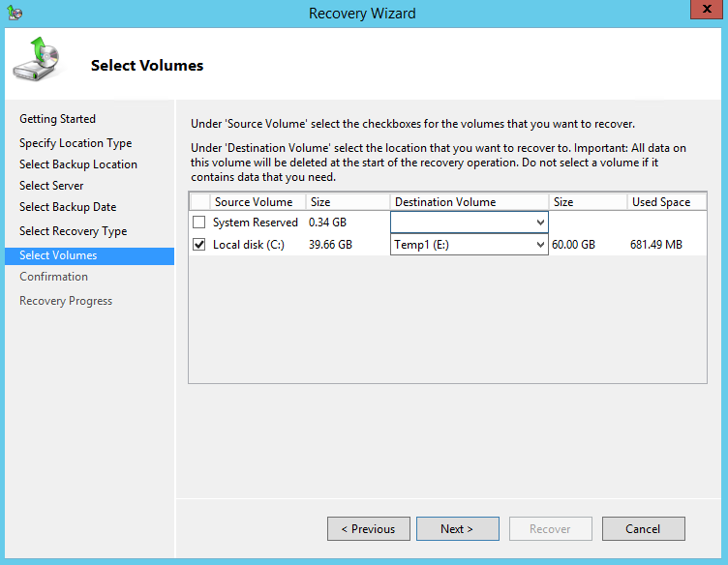Open the System Reserved destination volume dropdown
The height and width of the screenshot is (565, 728).
point(539,223)
